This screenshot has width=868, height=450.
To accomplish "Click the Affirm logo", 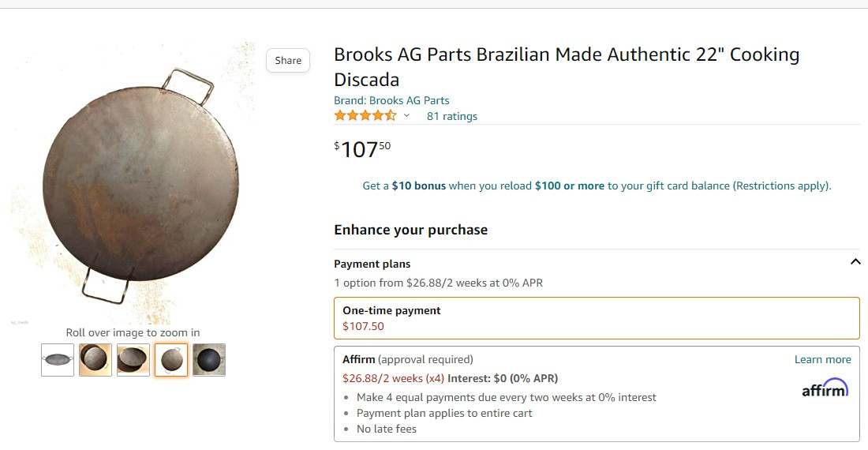I will click(825, 388).
